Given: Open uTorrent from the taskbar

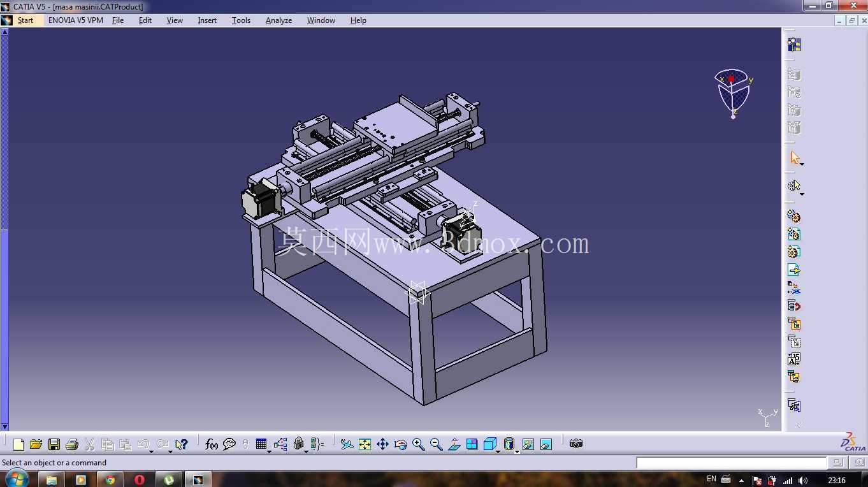Looking at the screenshot, I should (x=169, y=479).
